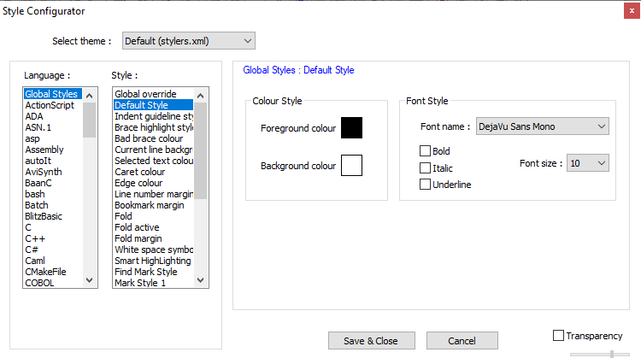641x364 pixels.
Task: Select CMakeFile language
Action: click(x=53, y=272)
